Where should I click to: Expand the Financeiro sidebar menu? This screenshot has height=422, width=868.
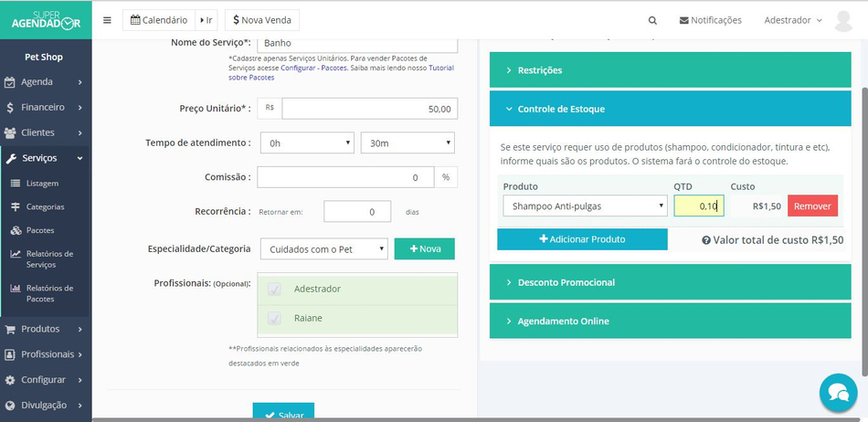click(46, 107)
